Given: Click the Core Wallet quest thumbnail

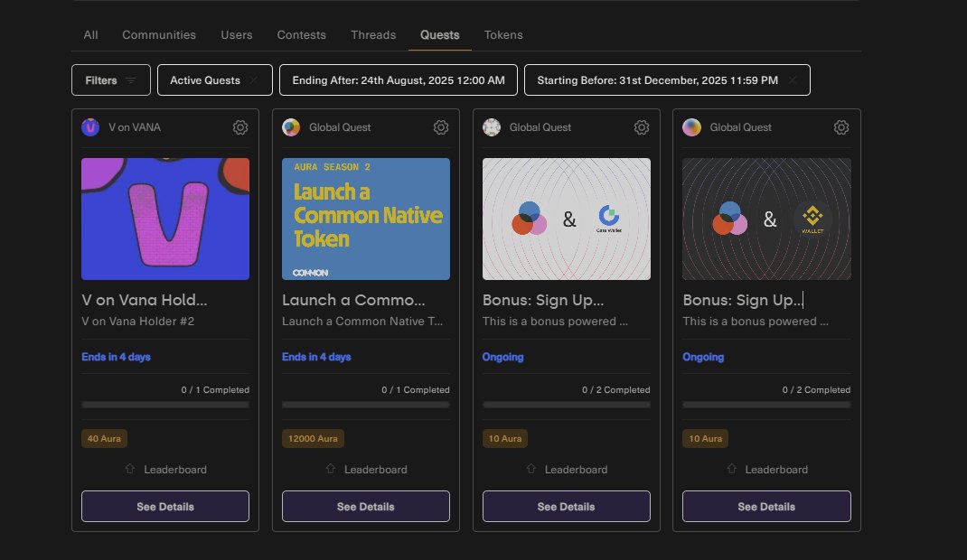Looking at the screenshot, I should 566,219.
